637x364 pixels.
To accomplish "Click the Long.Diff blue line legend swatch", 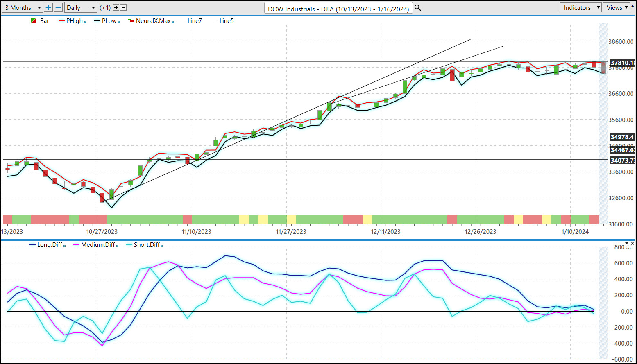I will coord(33,245).
